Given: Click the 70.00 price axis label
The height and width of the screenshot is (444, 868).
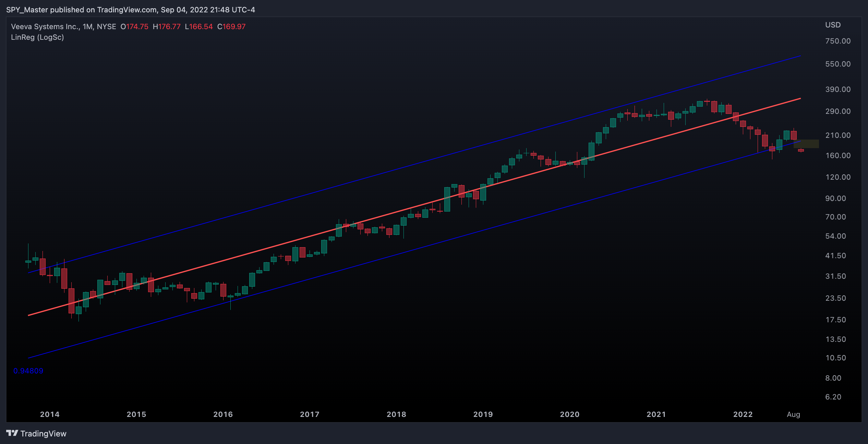Looking at the screenshot, I should [x=836, y=217].
